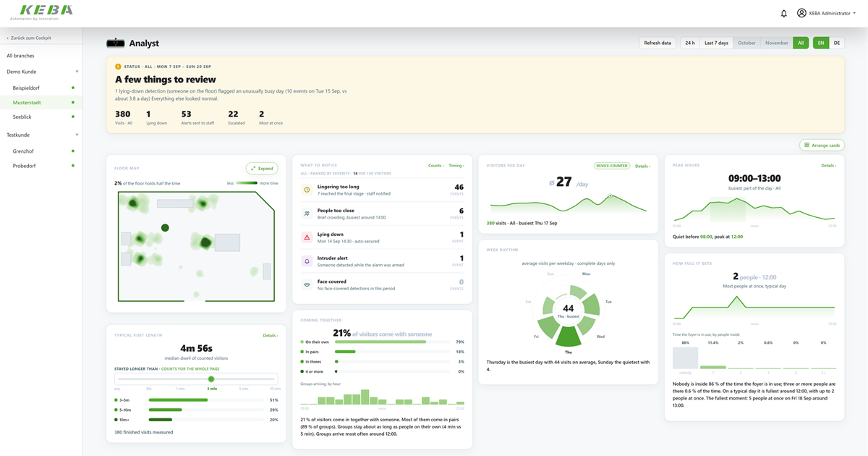Select All branches in sidebar
The image size is (868, 456).
(x=20, y=56)
